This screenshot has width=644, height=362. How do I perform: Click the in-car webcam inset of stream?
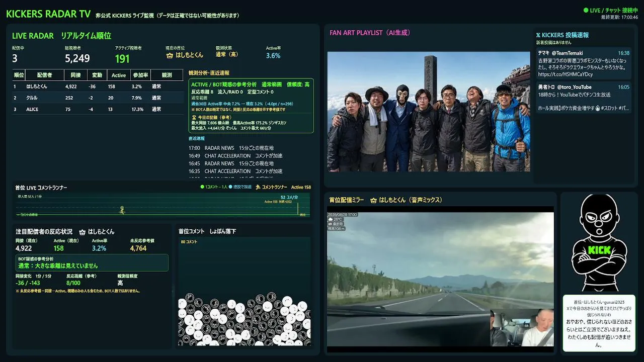522,327
